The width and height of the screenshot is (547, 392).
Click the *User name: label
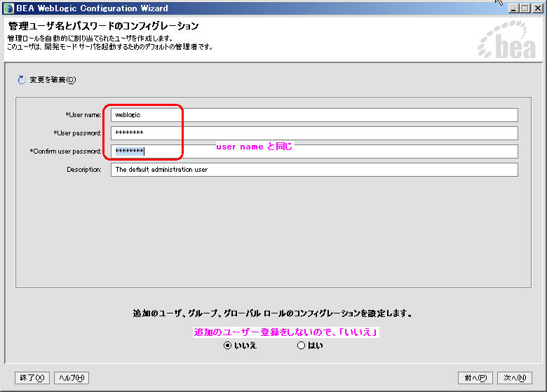83,114
